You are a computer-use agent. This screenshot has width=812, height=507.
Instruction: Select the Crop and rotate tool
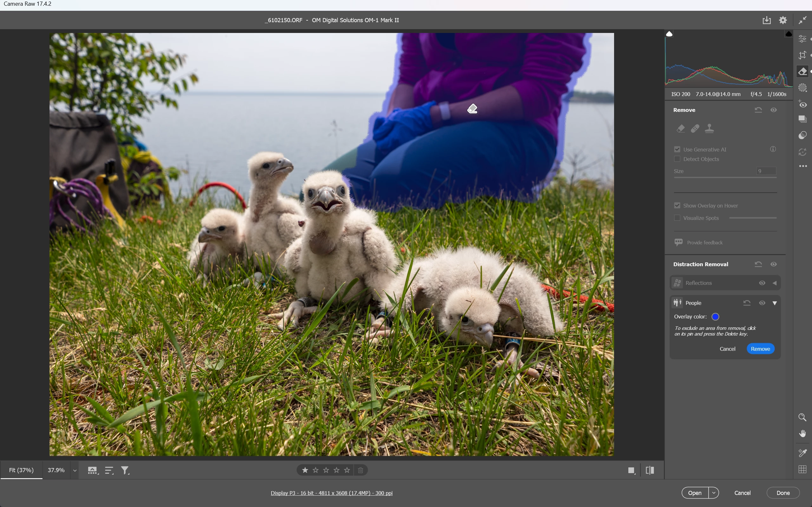(802, 55)
